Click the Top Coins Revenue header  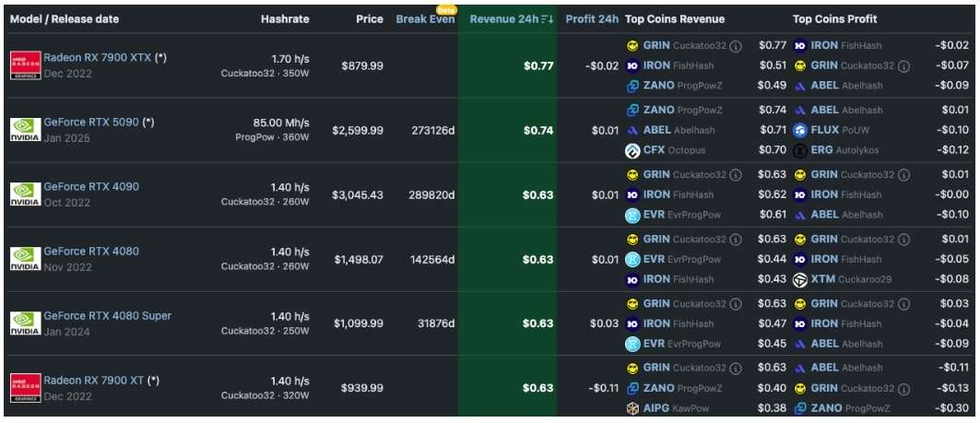675,19
